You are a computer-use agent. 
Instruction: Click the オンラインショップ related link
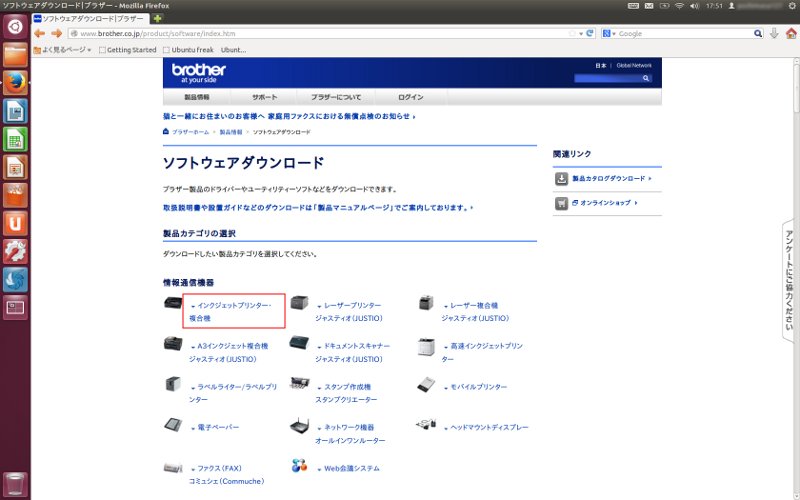[605, 203]
